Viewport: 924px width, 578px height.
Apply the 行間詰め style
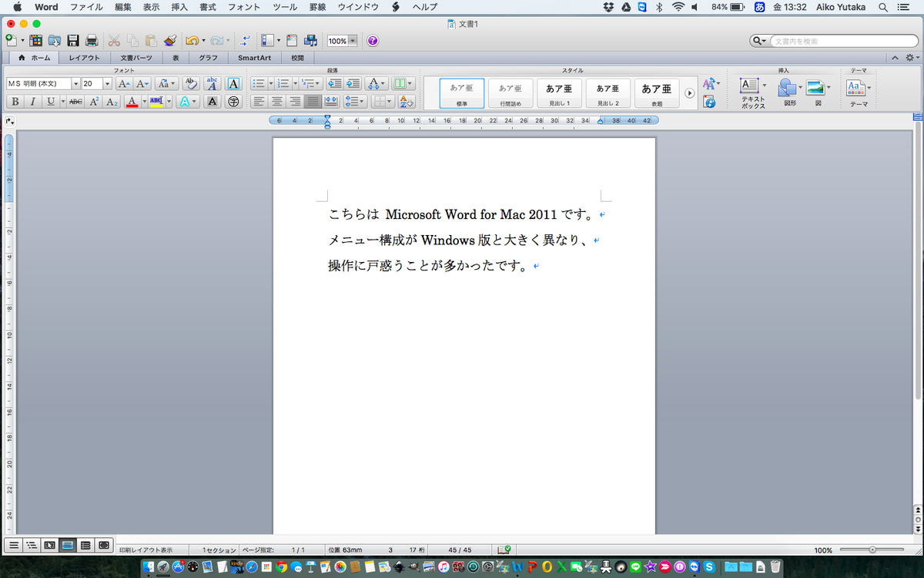coord(511,92)
